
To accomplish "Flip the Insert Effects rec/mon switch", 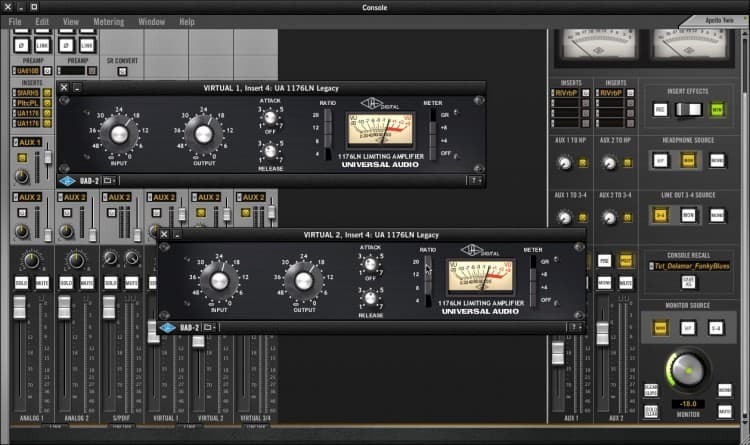I will point(688,110).
